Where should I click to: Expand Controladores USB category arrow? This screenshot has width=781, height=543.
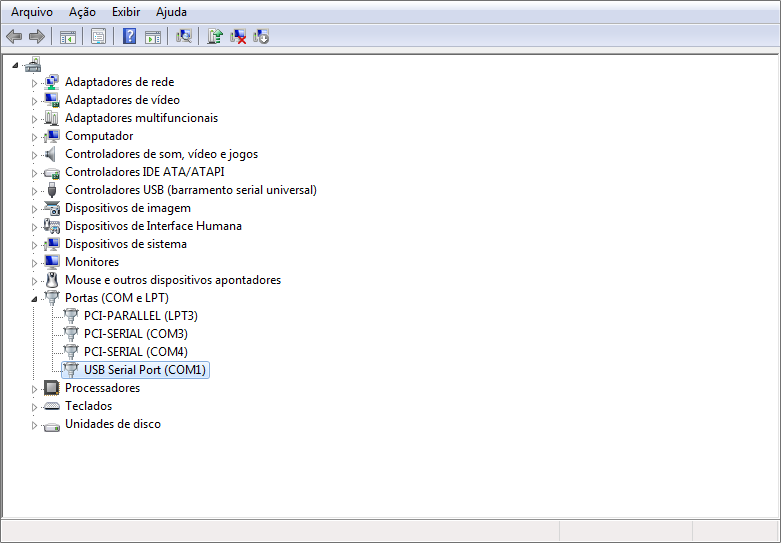34,190
